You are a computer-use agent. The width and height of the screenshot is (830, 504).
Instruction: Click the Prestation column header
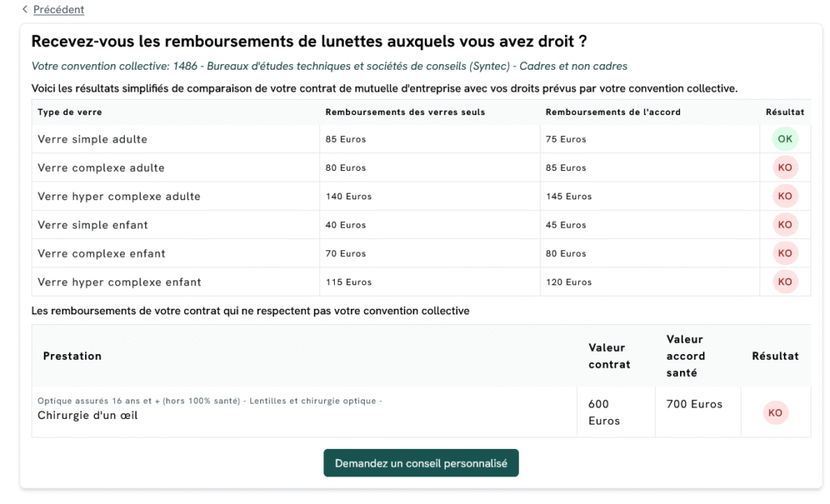(72, 356)
